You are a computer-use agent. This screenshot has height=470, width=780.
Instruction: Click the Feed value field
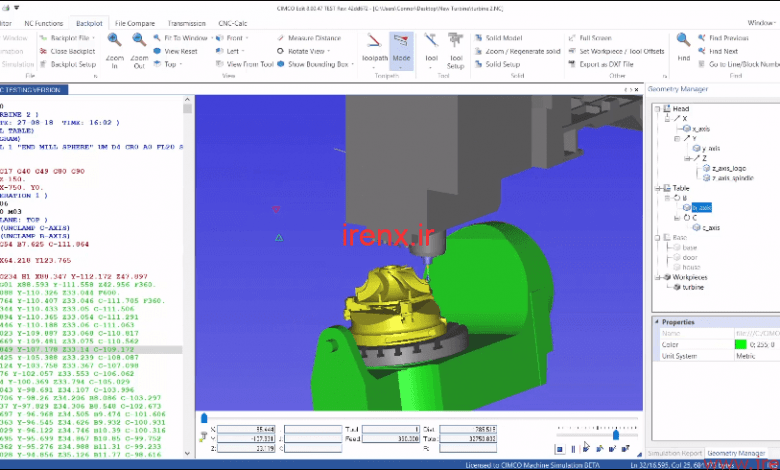pos(390,439)
